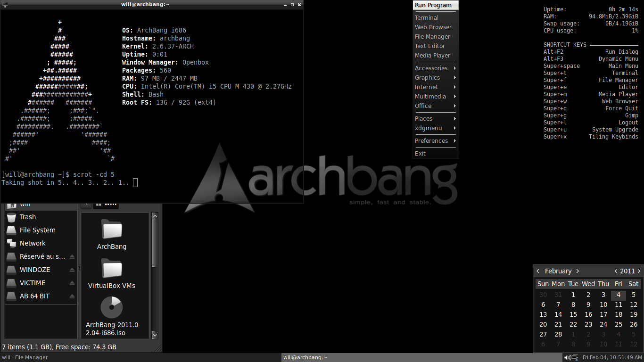Viewport: 644px width, 362px height.
Task: Expand the Internet submenu
Action: [436, 87]
